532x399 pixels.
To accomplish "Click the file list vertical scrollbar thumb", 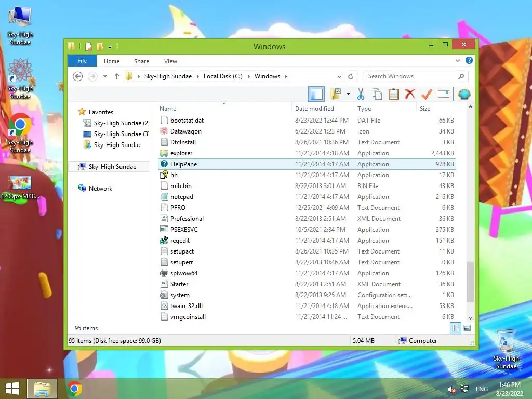I will point(470,282).
